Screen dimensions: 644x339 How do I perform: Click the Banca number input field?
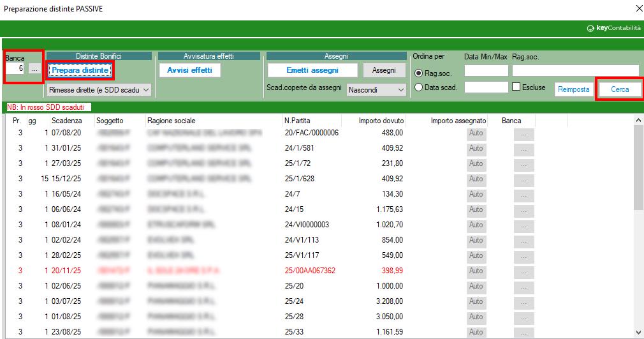tap(16, 68)
